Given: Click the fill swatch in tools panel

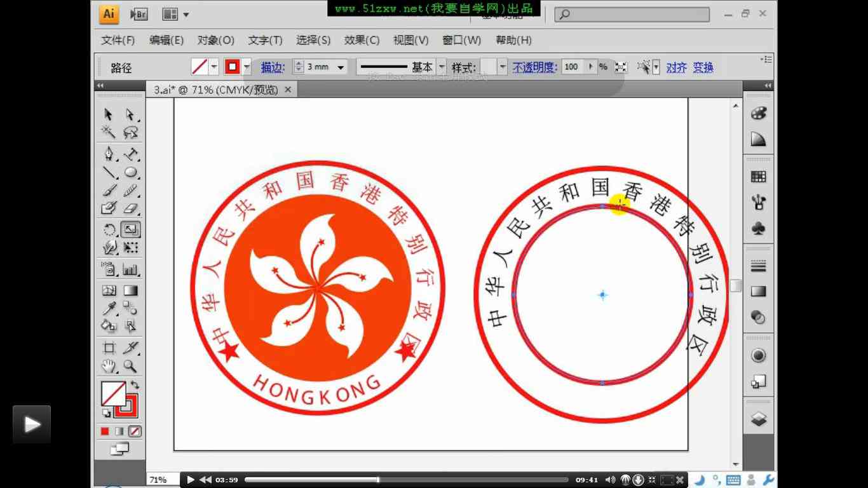Looking at the screenshot, I should [x=113, y=393].
